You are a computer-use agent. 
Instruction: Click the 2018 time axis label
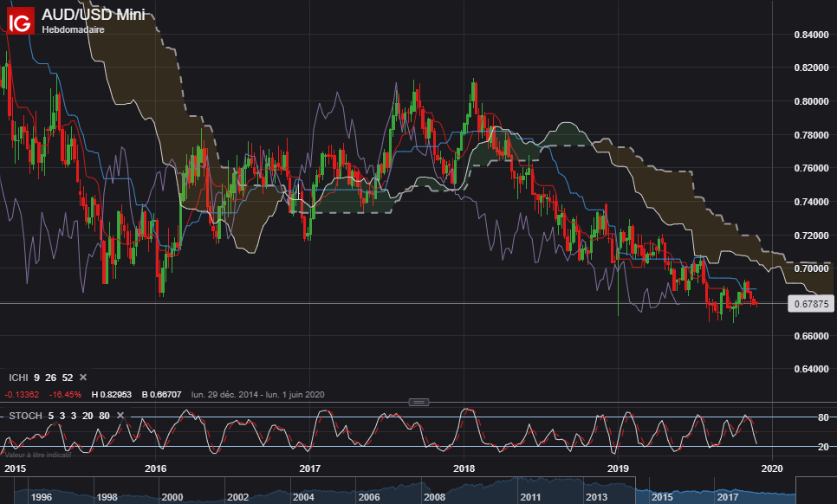pos(464,468)
